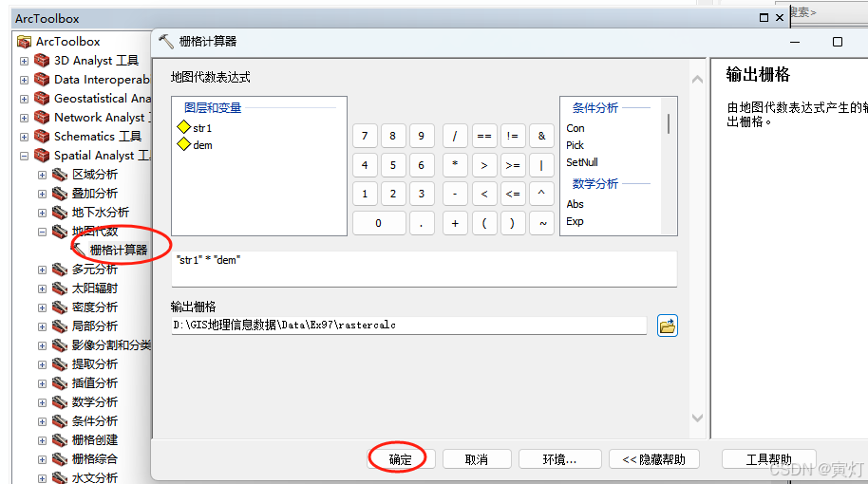
Task: Open the 环境... settings button
Action: click(559, 459)
